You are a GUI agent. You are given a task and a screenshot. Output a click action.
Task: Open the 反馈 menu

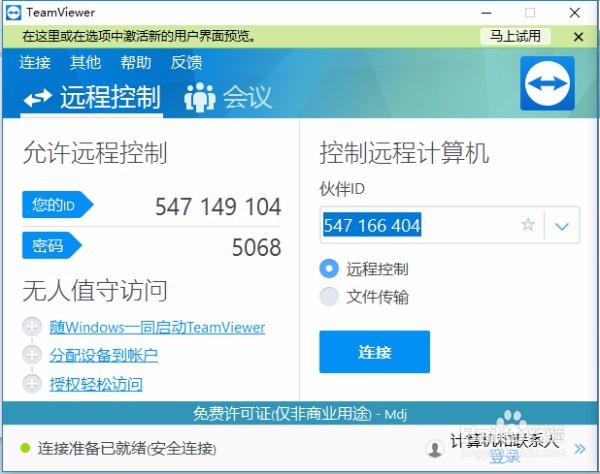pyautogui.click(x=186, y=62)
